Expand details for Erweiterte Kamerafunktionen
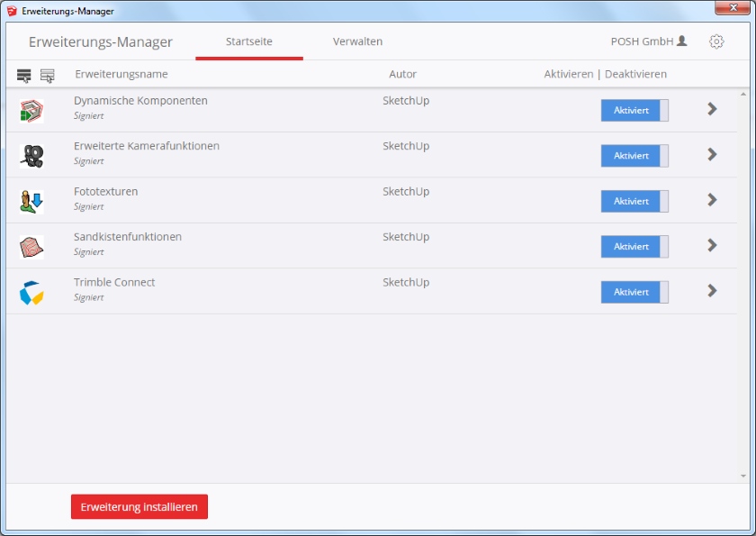 click(x=712, y=155)
